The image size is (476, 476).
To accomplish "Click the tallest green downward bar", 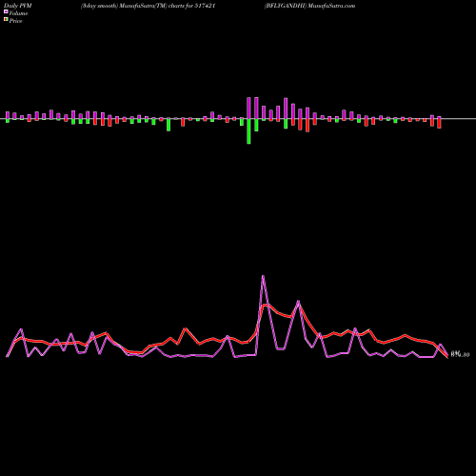I will point(248,131).
